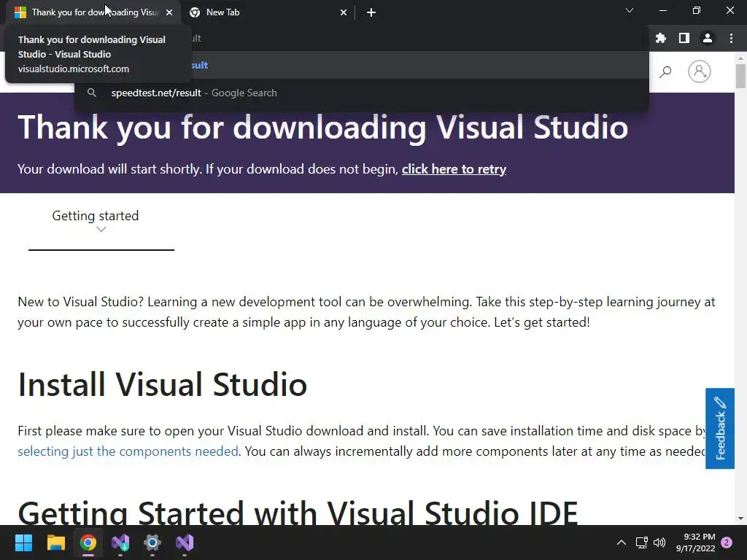Open the Chrome profile avatar menu
747x560 pixels.
point(708,38)
